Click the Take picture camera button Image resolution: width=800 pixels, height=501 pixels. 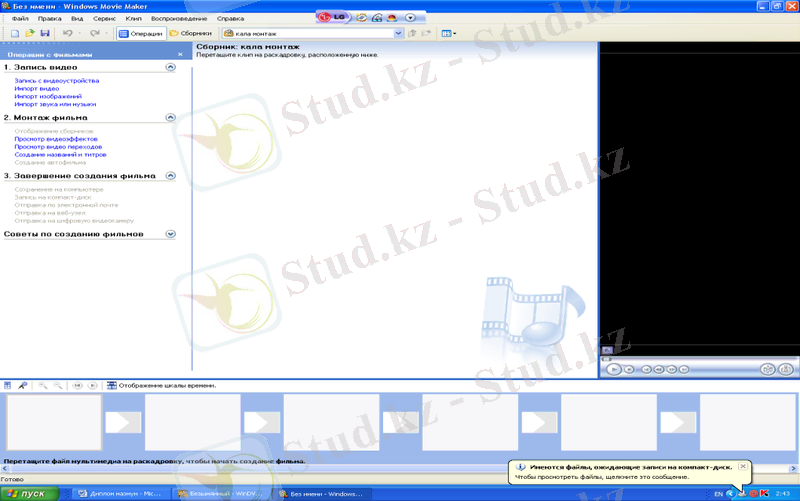click(x=786, y=369)
